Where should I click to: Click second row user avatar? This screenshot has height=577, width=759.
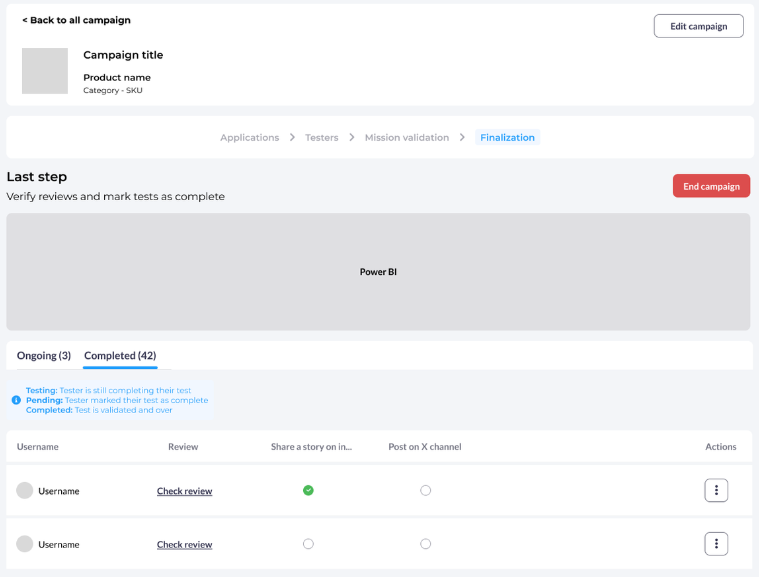tap(25, 544)
